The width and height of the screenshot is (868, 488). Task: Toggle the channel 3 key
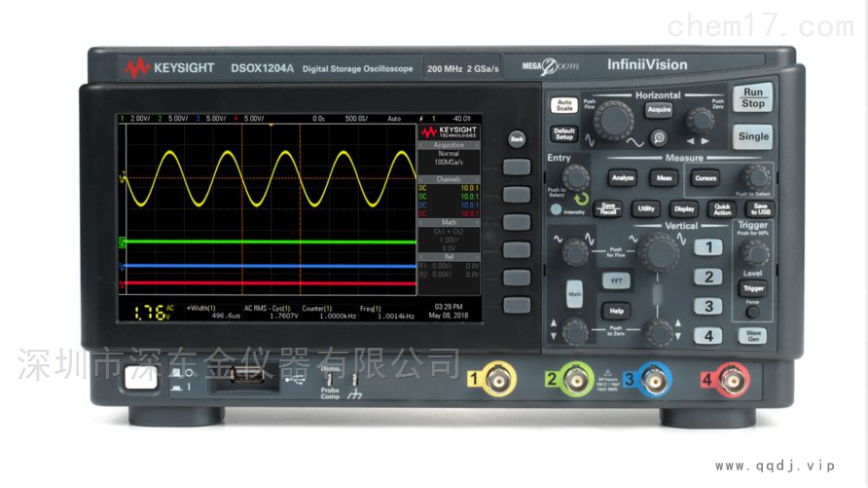pos(708,306)
